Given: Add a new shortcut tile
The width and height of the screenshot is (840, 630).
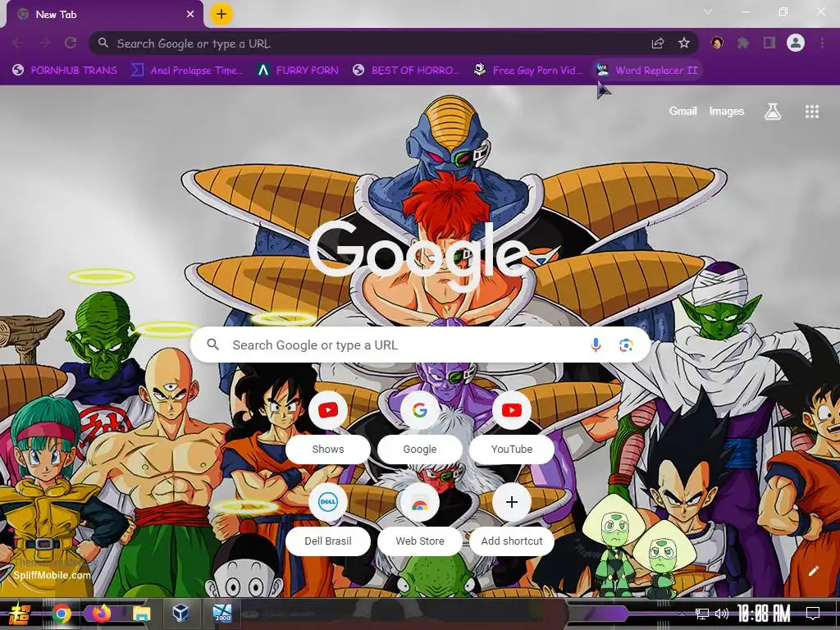Looking at the screenshot, I should tap(512, 518).
